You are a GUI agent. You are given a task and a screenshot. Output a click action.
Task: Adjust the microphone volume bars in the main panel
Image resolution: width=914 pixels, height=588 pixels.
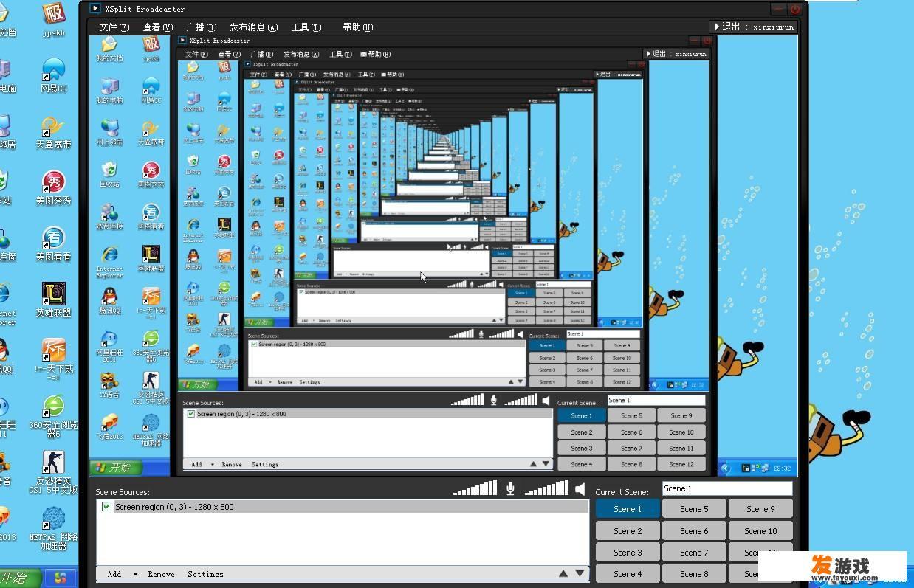(475, 488)
